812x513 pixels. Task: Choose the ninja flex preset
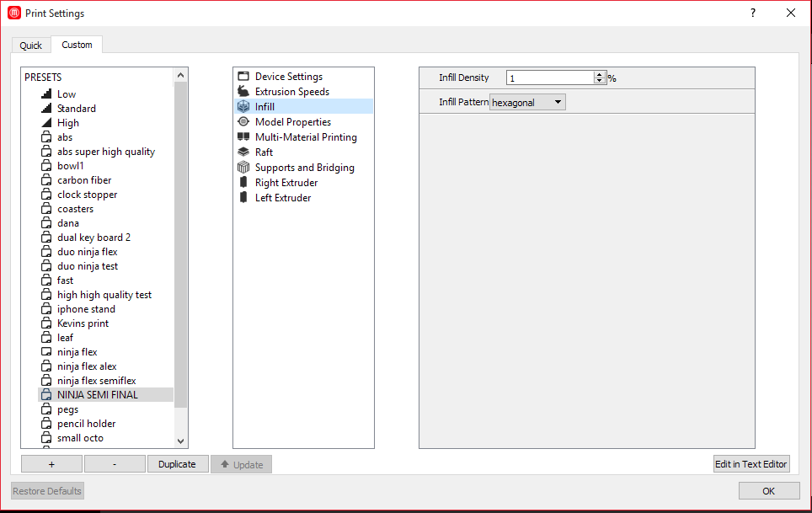[77, 352]
